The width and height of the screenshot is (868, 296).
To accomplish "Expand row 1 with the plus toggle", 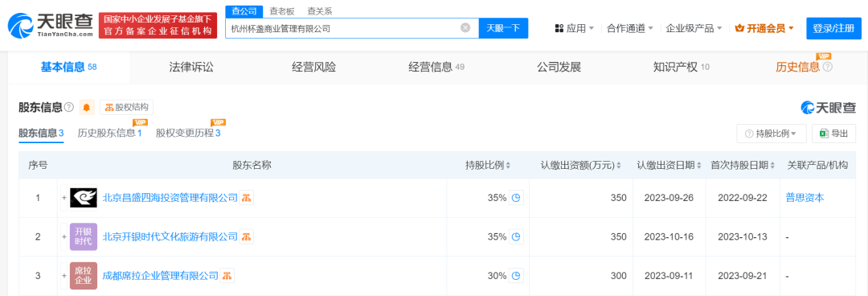I will point(64,198).
